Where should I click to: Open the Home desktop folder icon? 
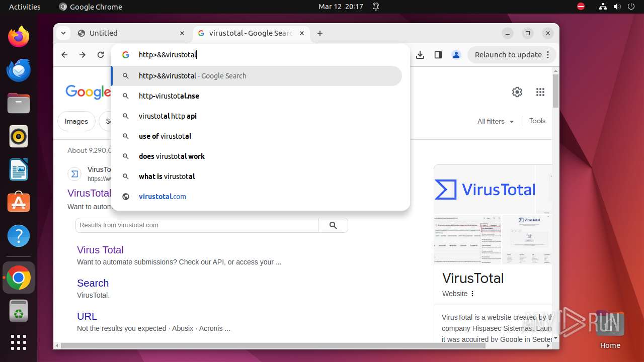tap(610, 330)
